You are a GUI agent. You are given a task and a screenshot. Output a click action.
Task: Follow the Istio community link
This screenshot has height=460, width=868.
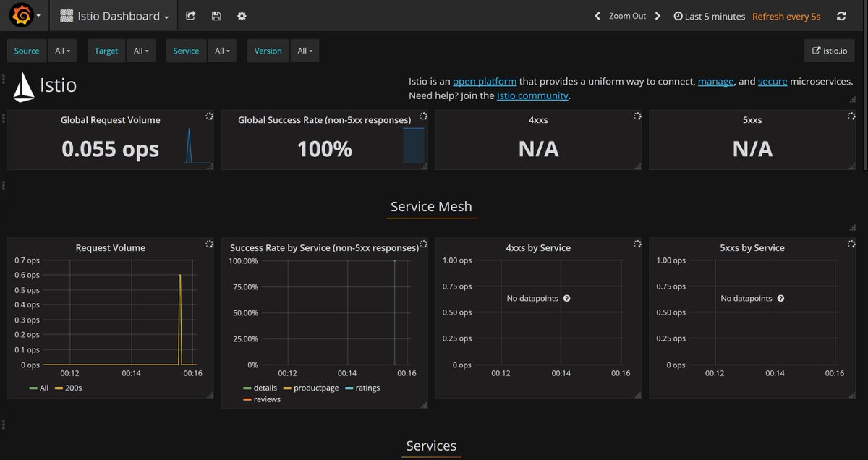533,95
